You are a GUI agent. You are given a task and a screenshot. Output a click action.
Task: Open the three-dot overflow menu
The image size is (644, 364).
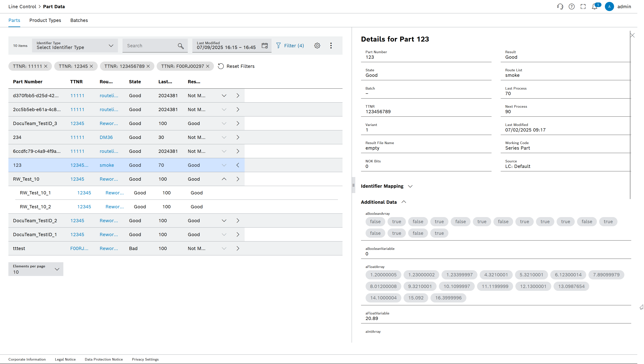pyautogui.click(x=331, y=46)
